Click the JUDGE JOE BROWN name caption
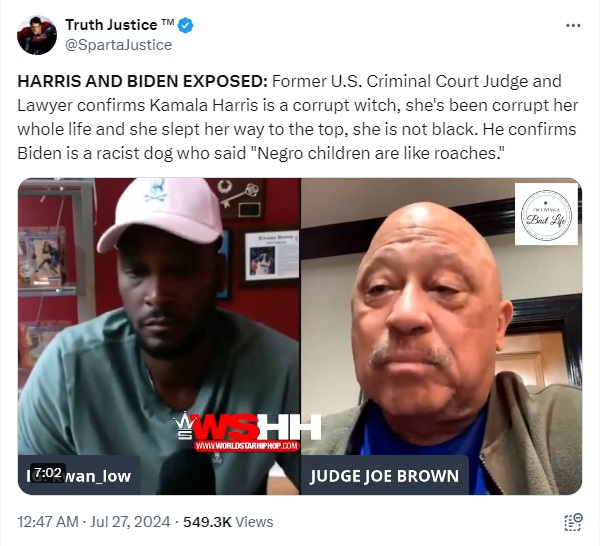Screen dimensions: 601x546 pos(384,475)
